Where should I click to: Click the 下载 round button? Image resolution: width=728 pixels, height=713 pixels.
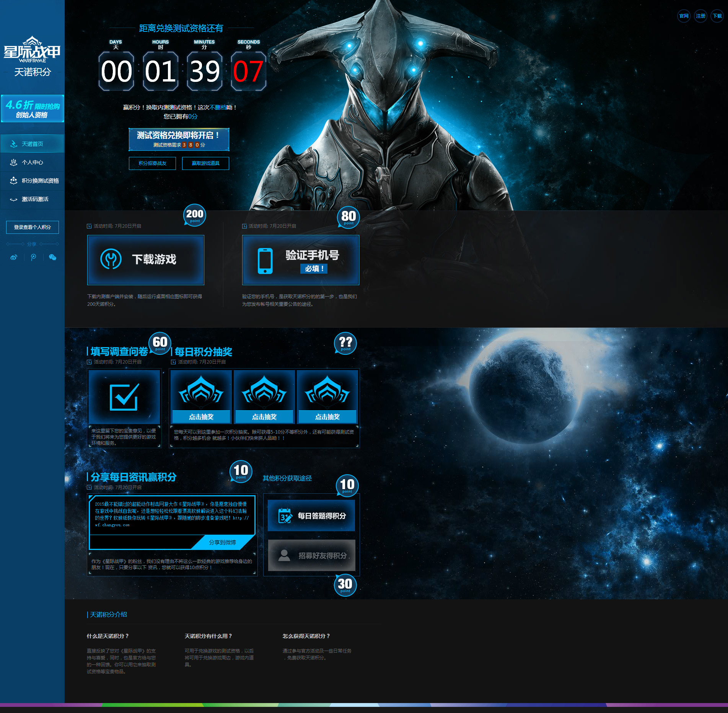tap(717, 16)
